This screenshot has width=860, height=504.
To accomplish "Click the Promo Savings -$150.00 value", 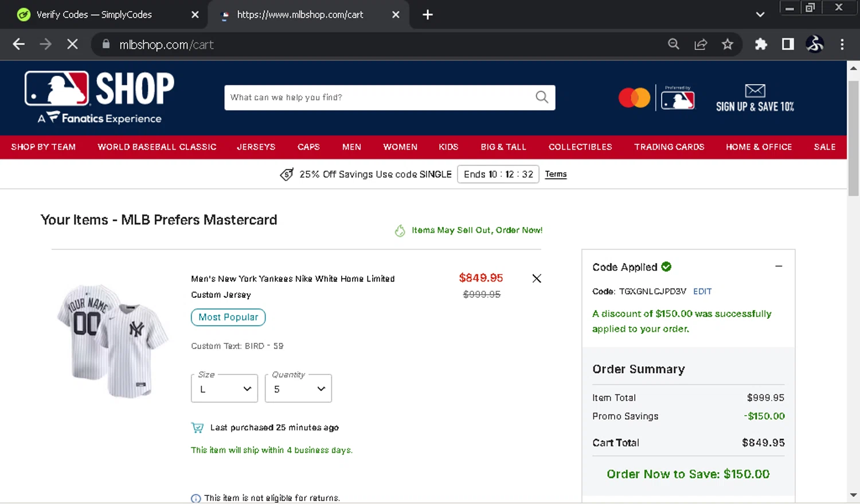I will click(x=764, y=416).
